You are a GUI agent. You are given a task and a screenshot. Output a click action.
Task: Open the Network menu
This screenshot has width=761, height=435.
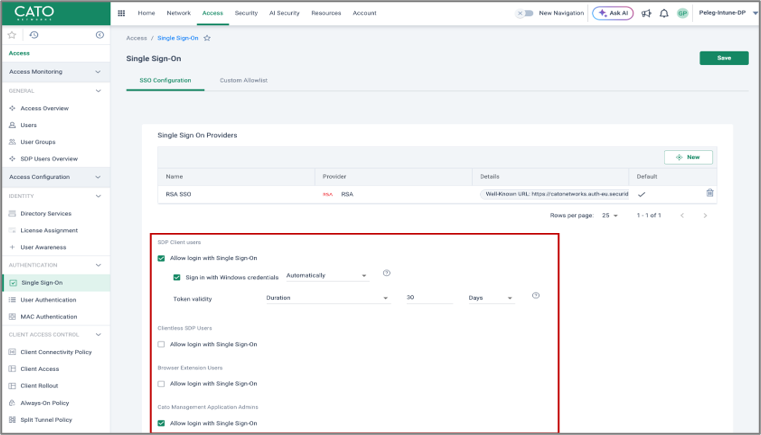179,13
